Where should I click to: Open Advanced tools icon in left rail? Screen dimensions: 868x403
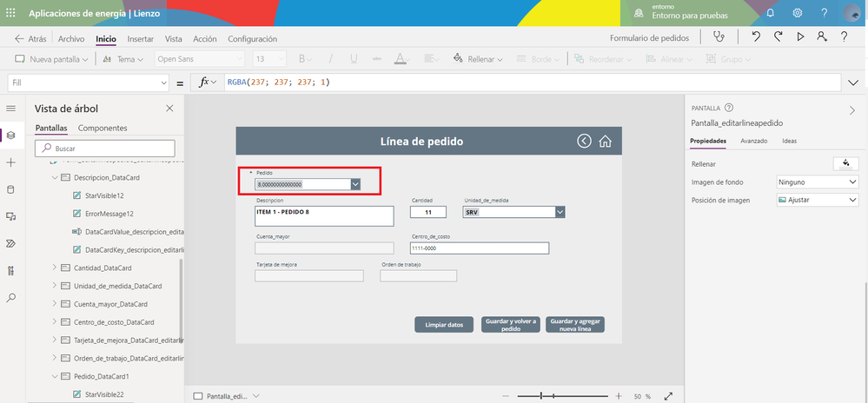11,271
